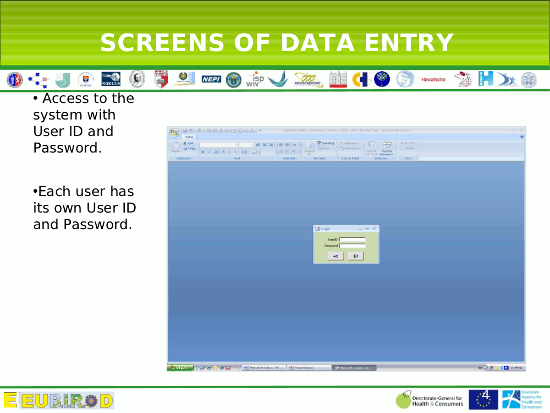Open the Presentation taskbar window
Screen dimensions: 550x413
click(309, 368)
